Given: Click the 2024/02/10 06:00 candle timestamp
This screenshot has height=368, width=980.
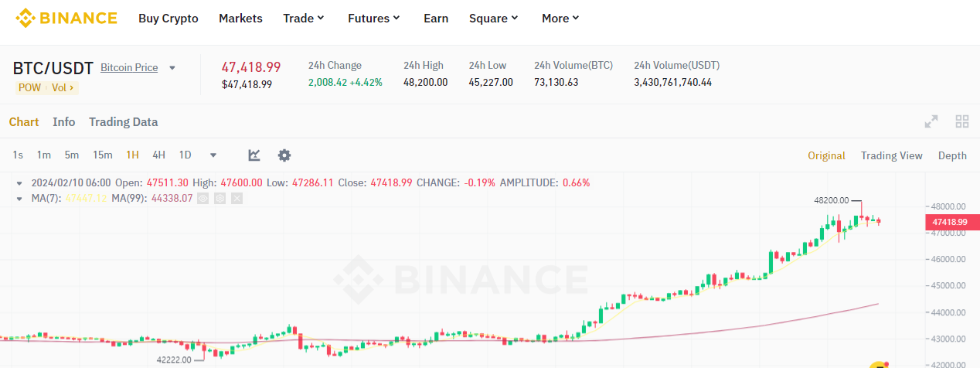Looking at the screenshot, I should pyautogui.click(x=71, y=183).
